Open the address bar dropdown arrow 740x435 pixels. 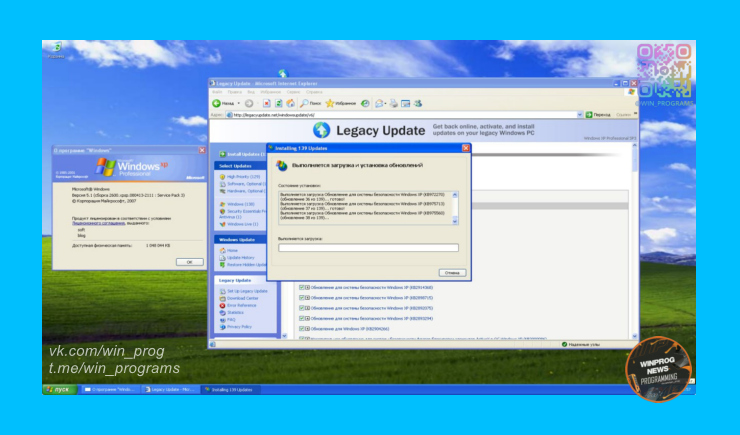[x=580, y=115]
